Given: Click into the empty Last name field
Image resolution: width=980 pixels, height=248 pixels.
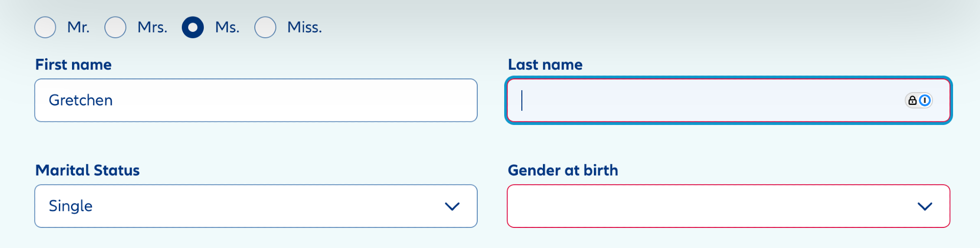Looking at the screenshot, I should (x=706, y=100).
